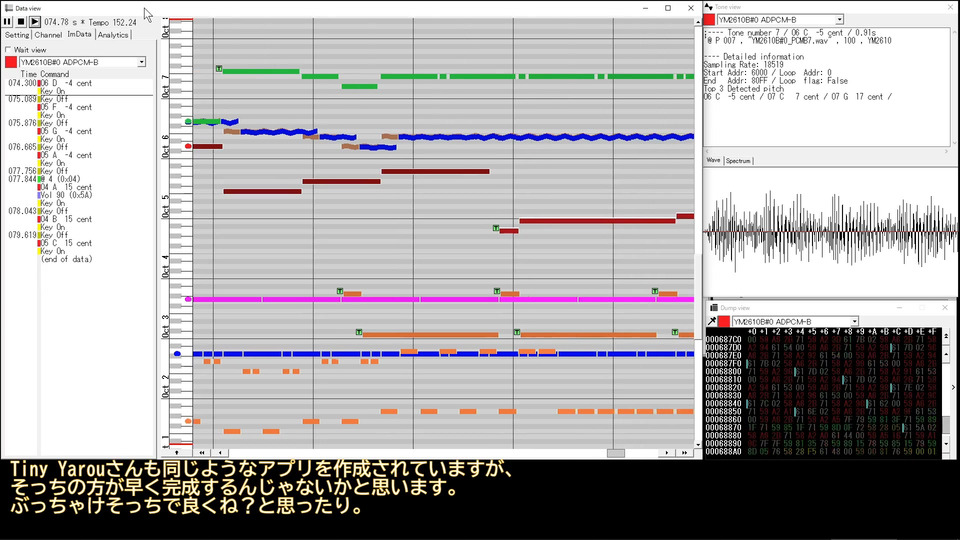Open channel dropdown in Dump view
960x540 pixels.
(x=795, y=321)
